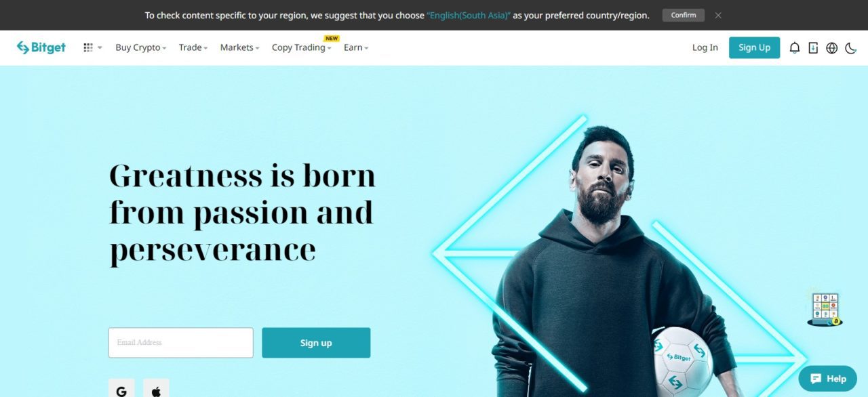
Task: Open the floating rewards calendar widget
Action: tap(825, 310)
